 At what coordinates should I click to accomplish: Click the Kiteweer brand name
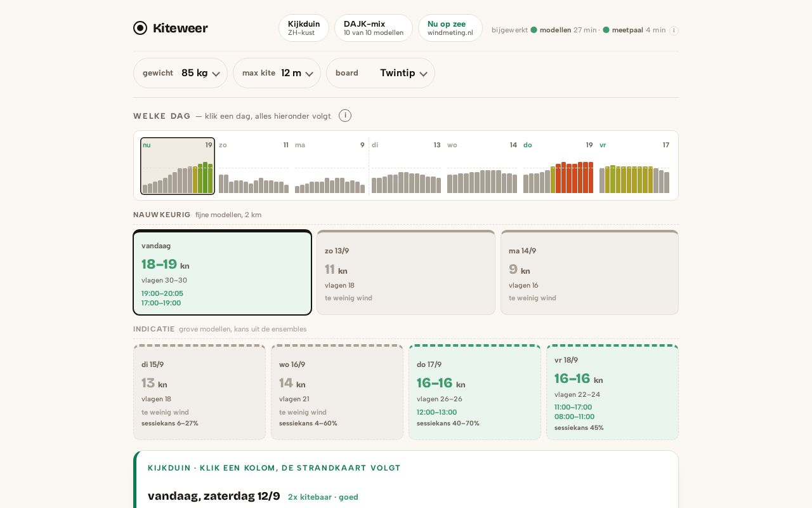[x=180, y=28]
